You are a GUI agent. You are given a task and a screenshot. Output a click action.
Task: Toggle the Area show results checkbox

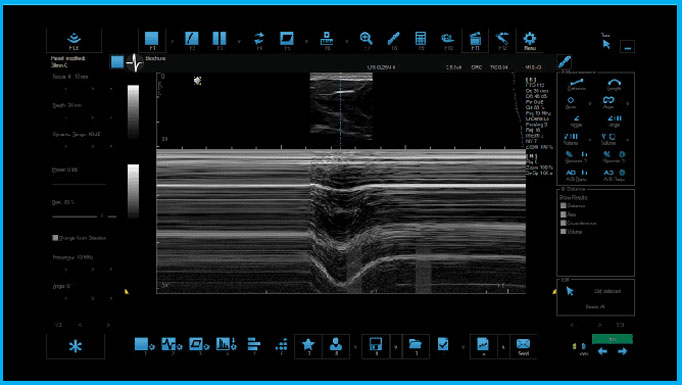coord(564,214)
